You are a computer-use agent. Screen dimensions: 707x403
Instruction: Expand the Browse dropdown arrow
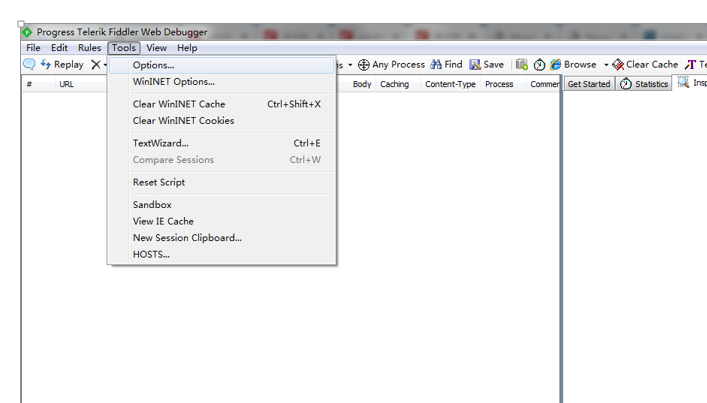click(606, 65)
